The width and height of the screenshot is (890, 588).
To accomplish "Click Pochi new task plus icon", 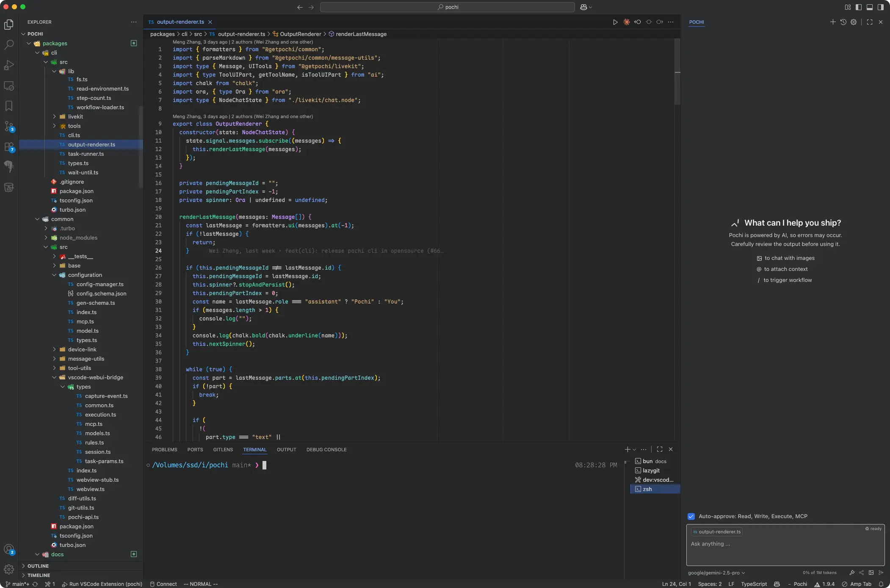I will click(832, 22).
